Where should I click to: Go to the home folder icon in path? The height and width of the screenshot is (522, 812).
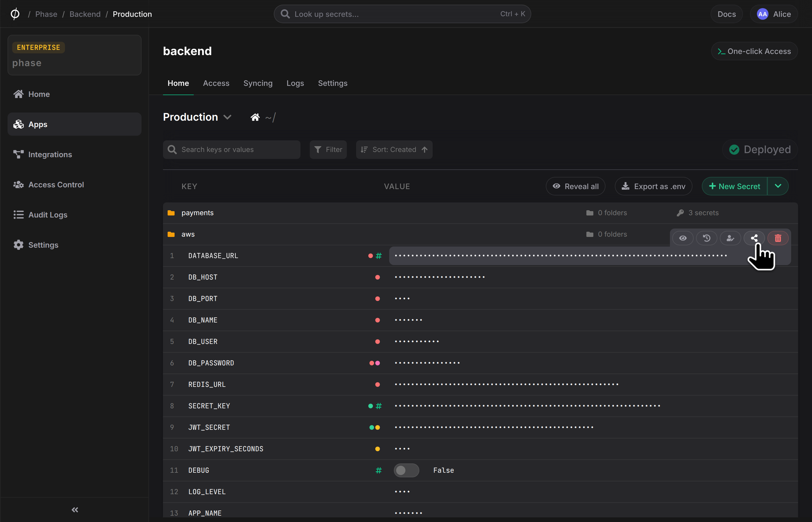(x=255, y=117)
